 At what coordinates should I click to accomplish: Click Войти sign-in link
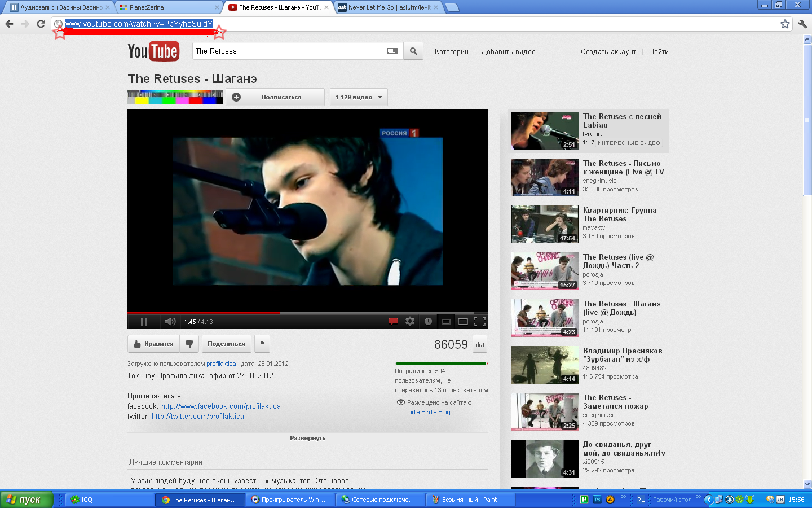(x=659, y=51)
